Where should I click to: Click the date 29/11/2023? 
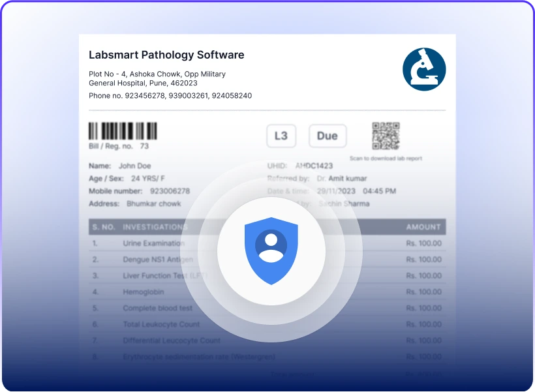pos(336,191)
